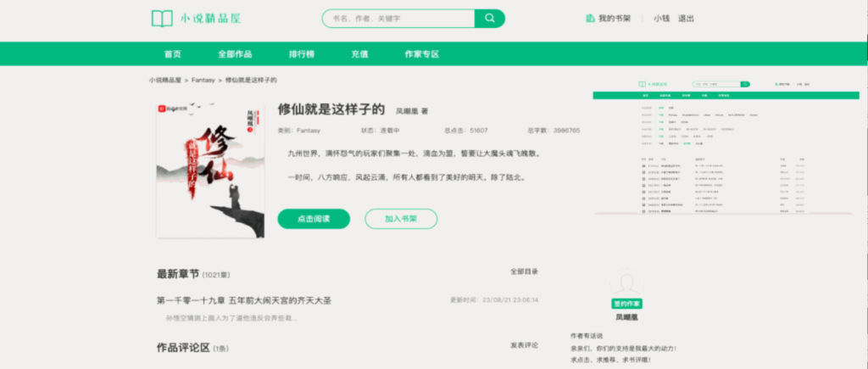The width and height of the screenshot is (868, 369).
Task: Open 充值 navigation item
Action: pos(359,54)
